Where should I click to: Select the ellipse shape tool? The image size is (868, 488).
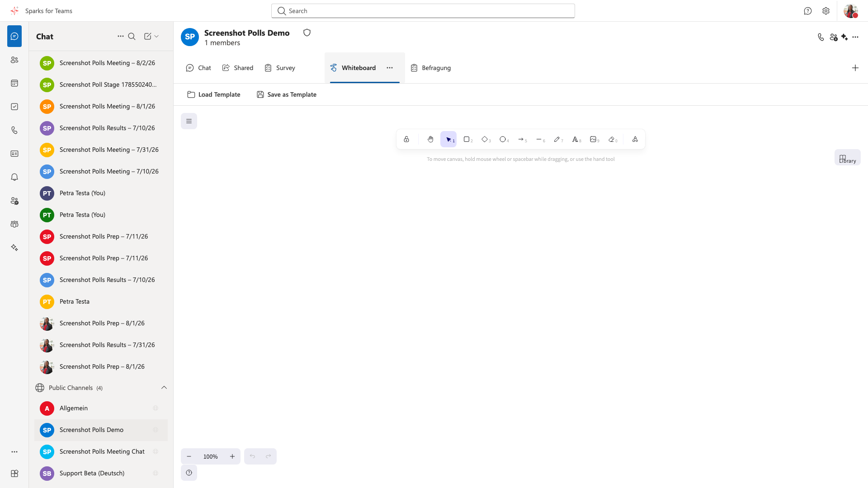[503, 139]
